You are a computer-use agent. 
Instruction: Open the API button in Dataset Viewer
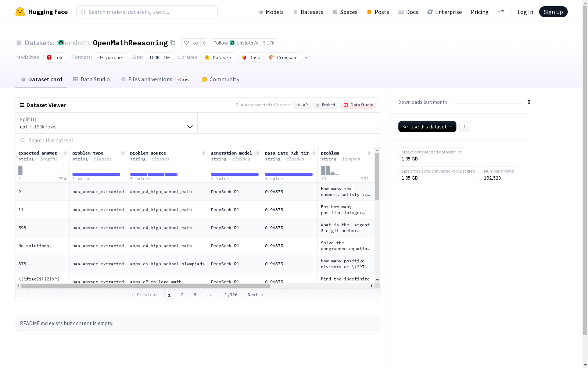pos(302,105)
